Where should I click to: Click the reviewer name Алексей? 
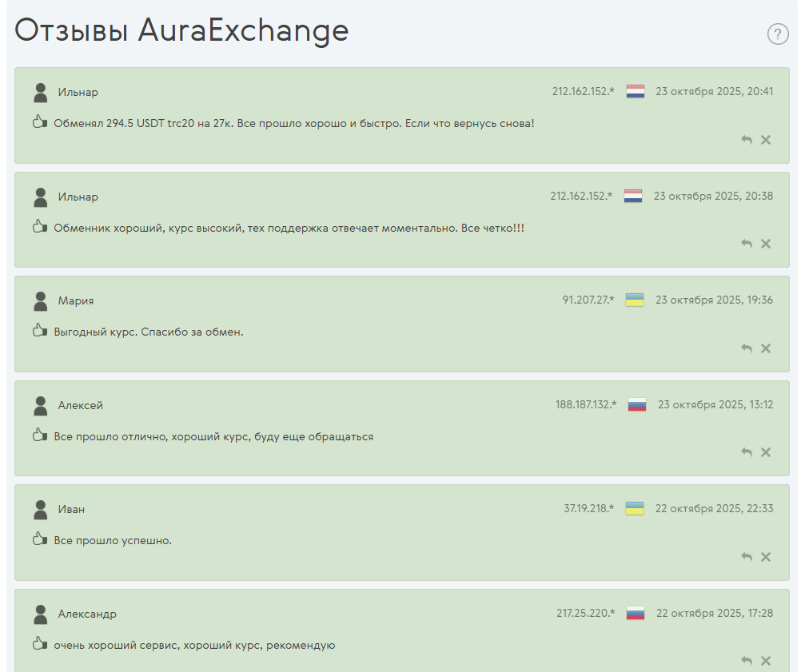click(80, 405)
